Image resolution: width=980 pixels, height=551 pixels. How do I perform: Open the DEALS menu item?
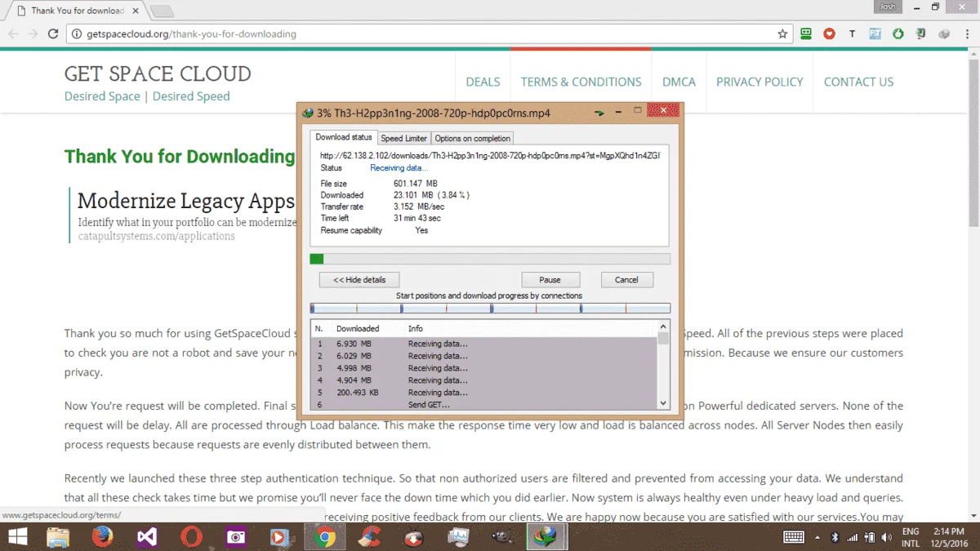(x=483, y=82)
